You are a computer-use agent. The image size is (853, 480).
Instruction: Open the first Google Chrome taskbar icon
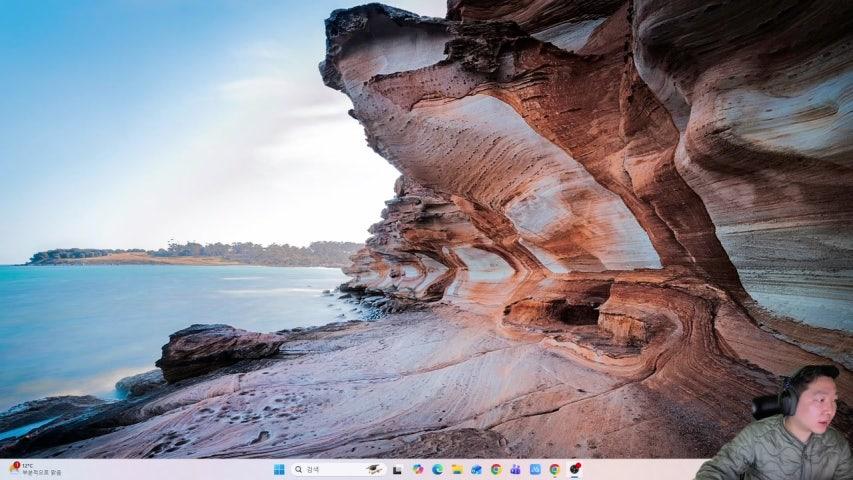(496, 469)
